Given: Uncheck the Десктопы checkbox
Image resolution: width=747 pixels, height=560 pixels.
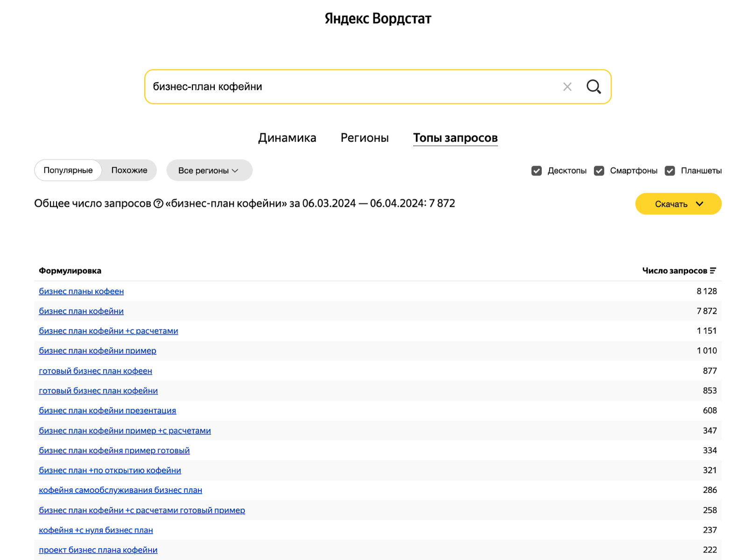Looking at the screenshot, I should [x=536, y=171].
